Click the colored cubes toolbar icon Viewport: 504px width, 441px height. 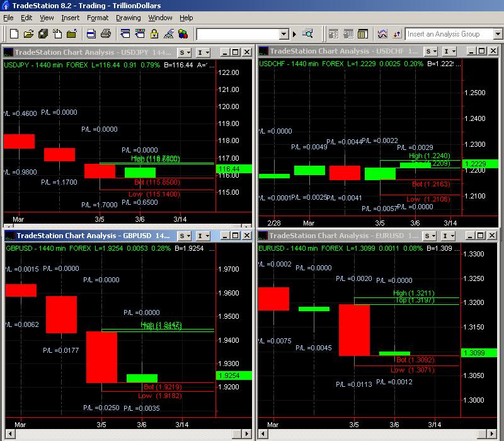point(183,33)
